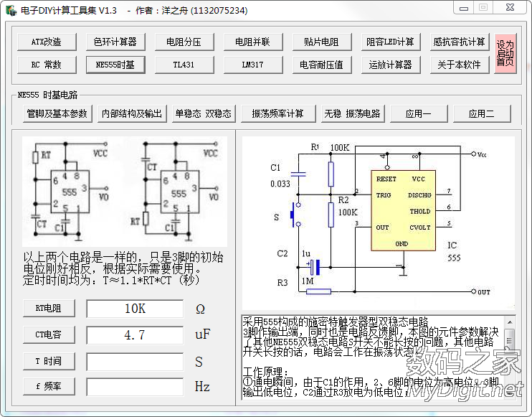Screen dimensions: 532x417
Task: Open the LM317 calculator
Action: 253,65
